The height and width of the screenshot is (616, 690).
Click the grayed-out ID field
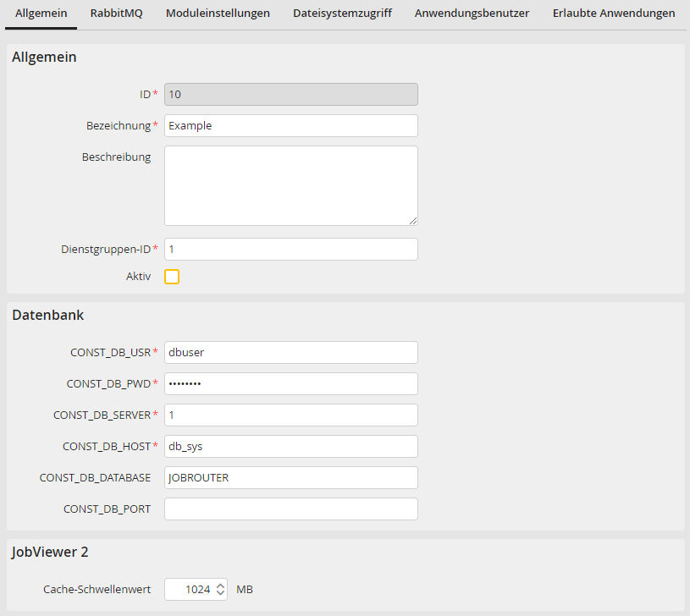290,94
